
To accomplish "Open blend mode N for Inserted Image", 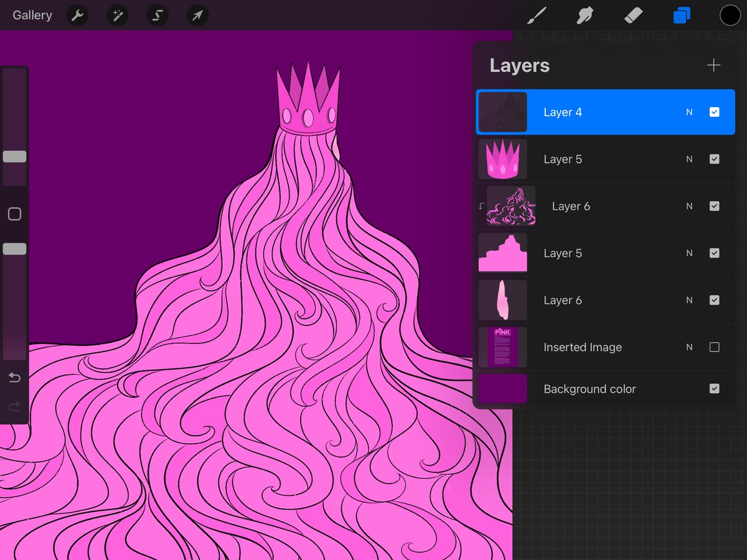I will tap(689, 347).
